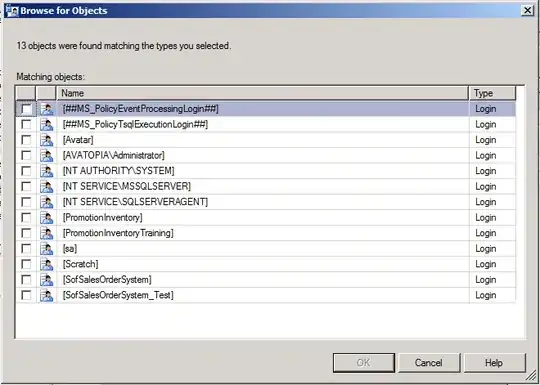Check the [PromotionInventoryTraining] checkbox
The image size is (540, 385).
click(x=26, y=233)
